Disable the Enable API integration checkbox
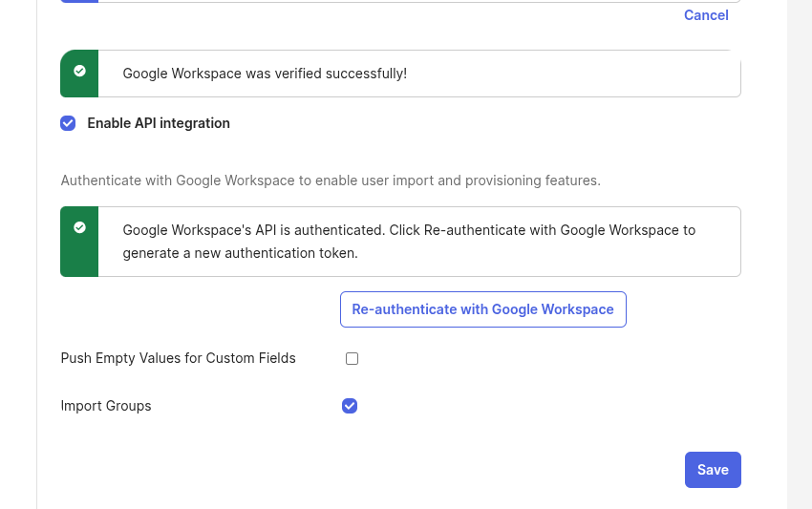This screenshot has height=509, width=812. 68,123
